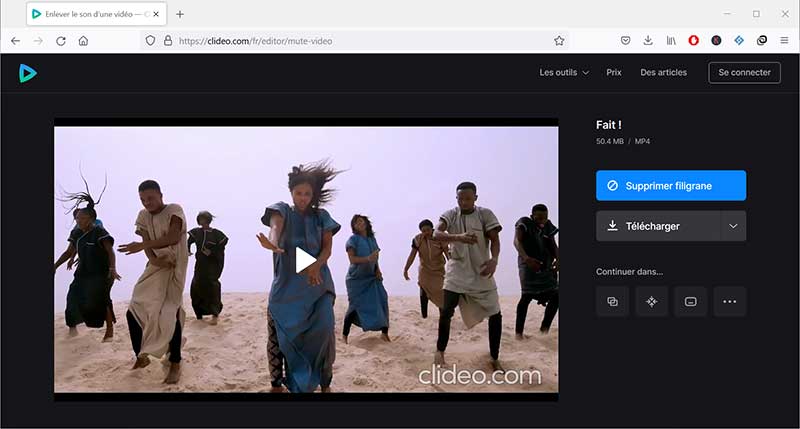Open the Prix page
800x429 pixels.
[614, 72]
